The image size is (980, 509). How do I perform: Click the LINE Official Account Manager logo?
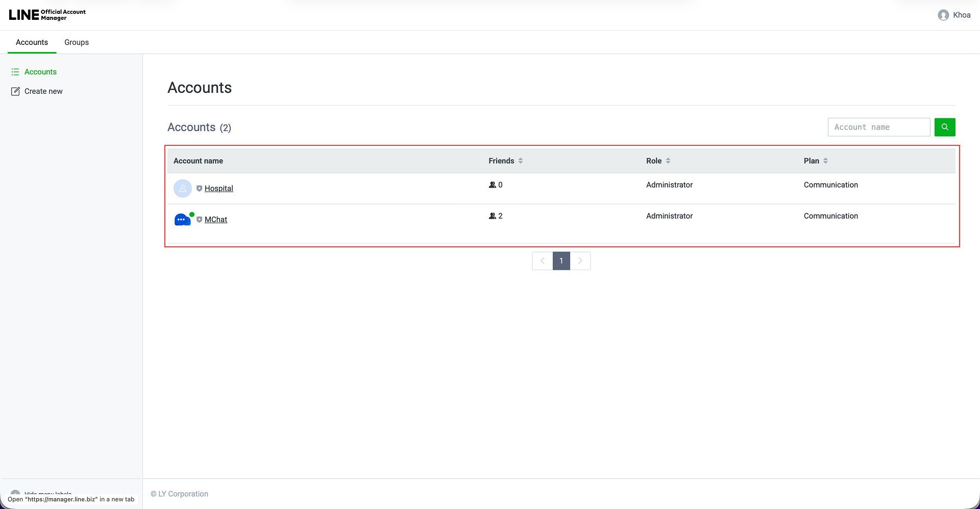pyautogui.click(x=47, y=15)
